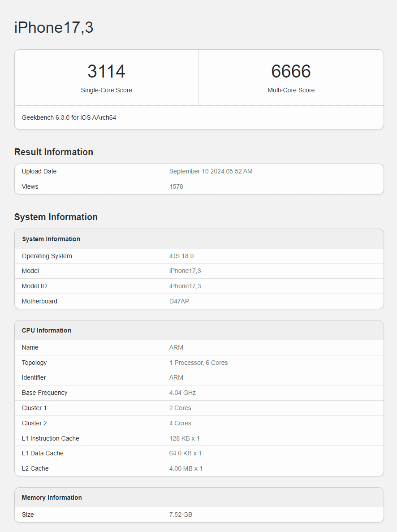Select the single-core score number 3114

(106, 72)
